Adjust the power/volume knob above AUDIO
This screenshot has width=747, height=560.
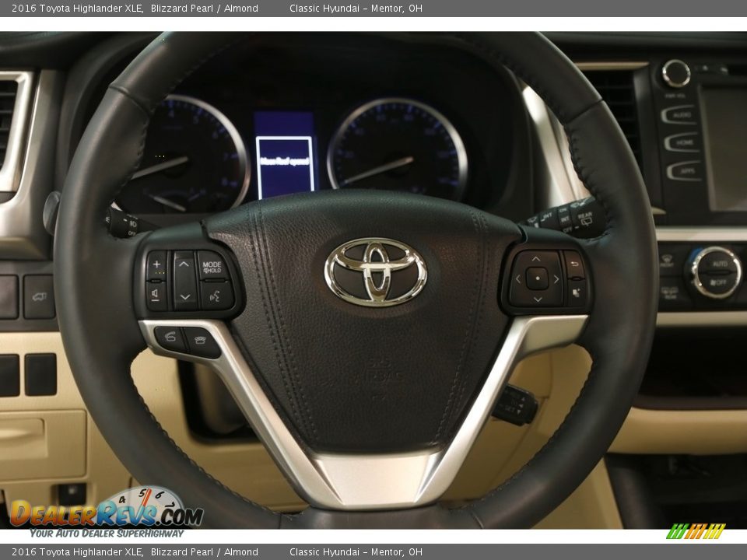(675, 73)
